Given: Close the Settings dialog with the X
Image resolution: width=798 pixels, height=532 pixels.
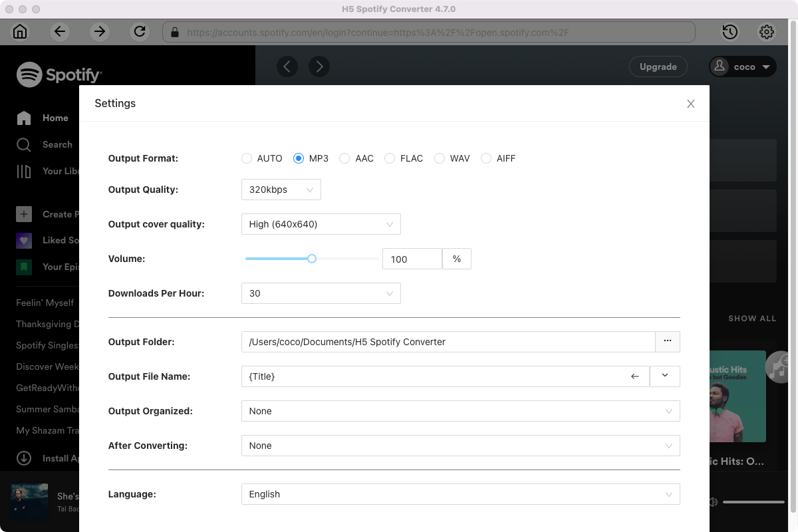Looking at the screenshot, I should (x=691, y=104).
